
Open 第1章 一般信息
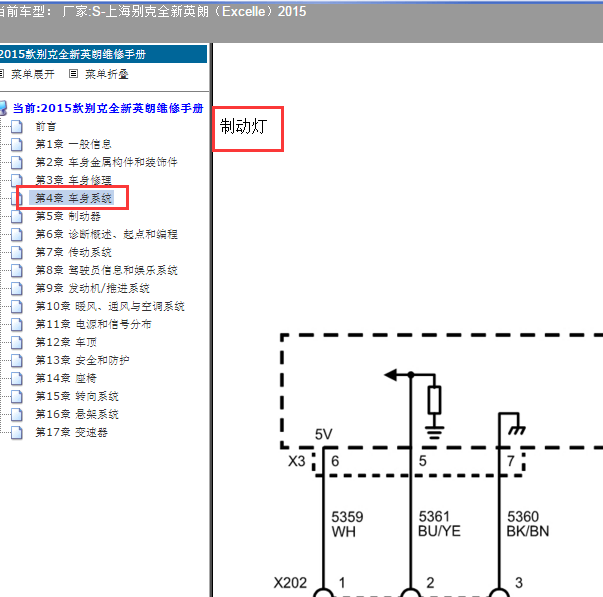tap(73, 144)
